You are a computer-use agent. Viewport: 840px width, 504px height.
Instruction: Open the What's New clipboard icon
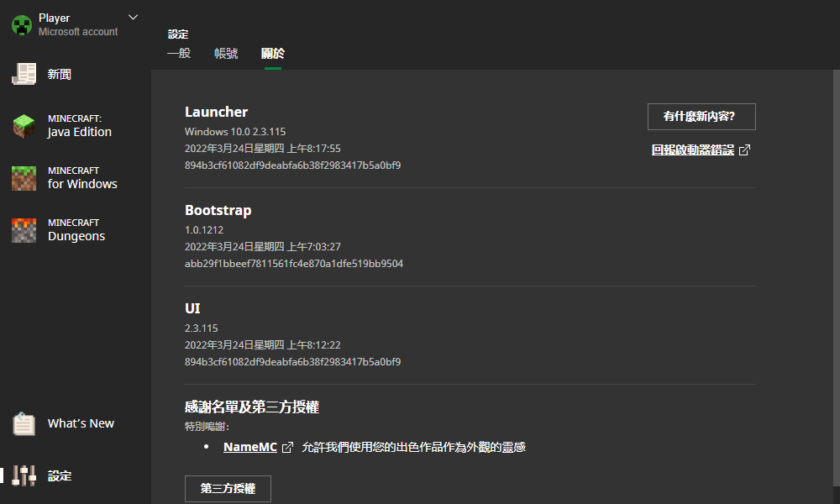tap(24, 423)
